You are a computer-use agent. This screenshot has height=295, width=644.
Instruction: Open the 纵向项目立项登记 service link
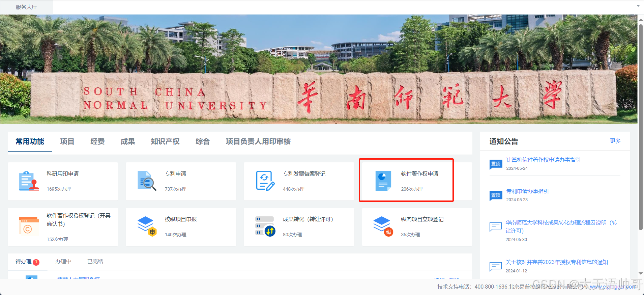422,219
